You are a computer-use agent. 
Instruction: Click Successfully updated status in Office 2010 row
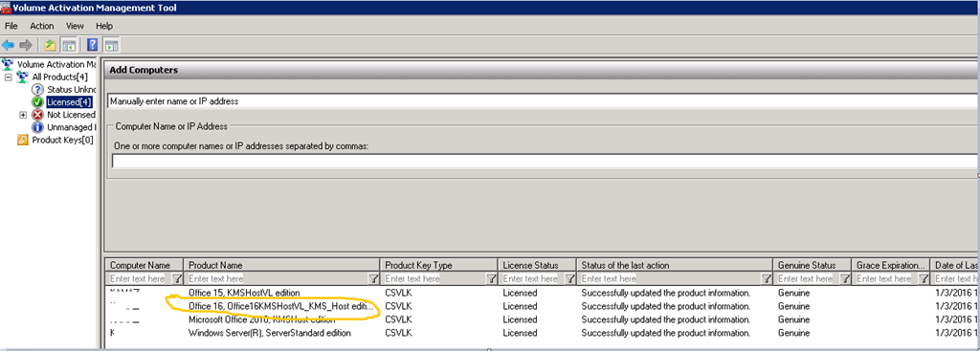pos(666,319)
